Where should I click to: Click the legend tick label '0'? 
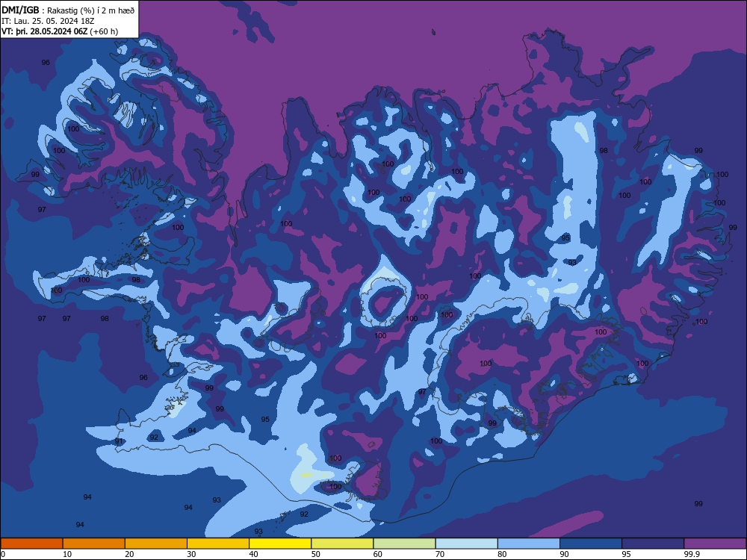point(3,554)
